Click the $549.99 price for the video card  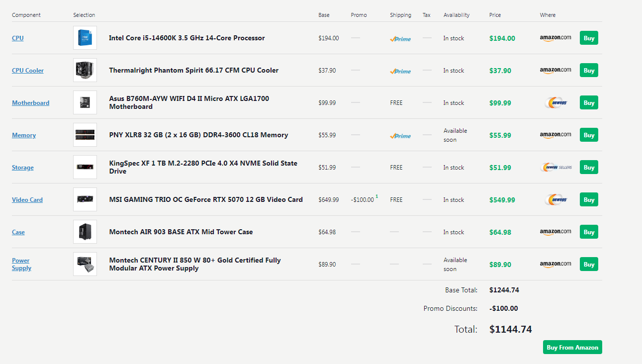(502, 200)
